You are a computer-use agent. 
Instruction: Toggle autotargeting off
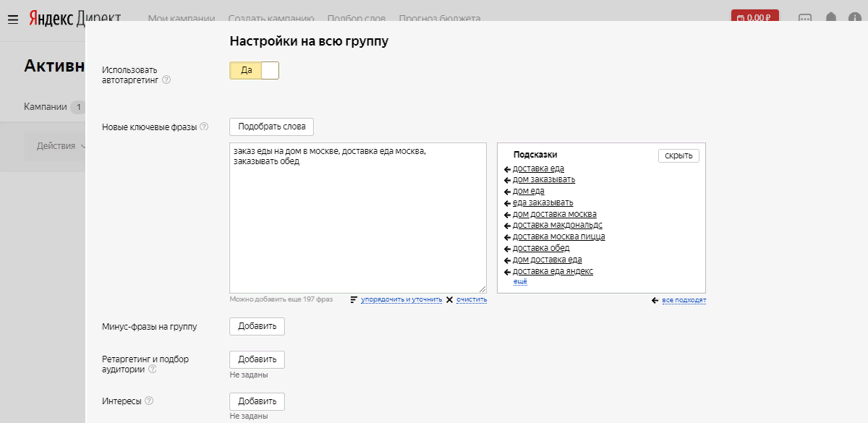pyautogui.click(x=270, y=70)
